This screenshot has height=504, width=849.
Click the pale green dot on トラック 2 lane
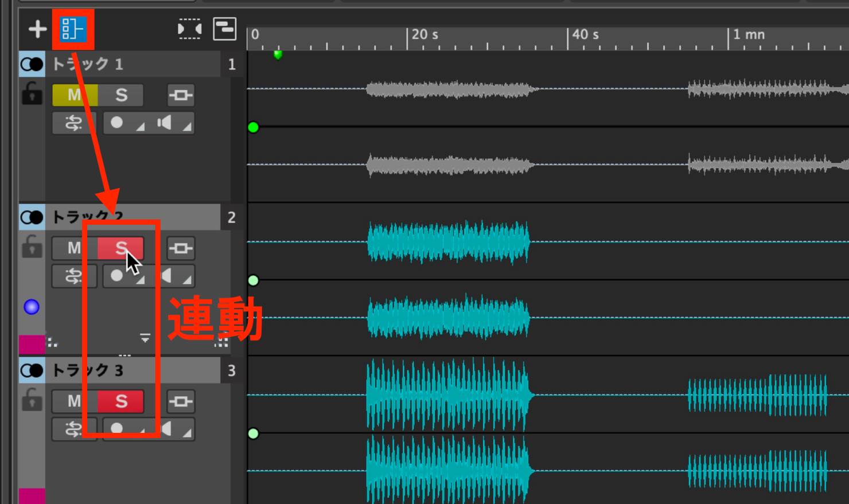tap(254, 280)
